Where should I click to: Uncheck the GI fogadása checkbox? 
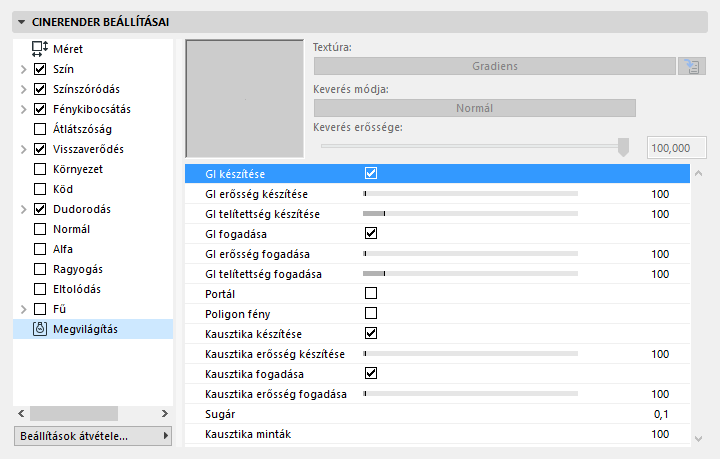coord(371,233)
